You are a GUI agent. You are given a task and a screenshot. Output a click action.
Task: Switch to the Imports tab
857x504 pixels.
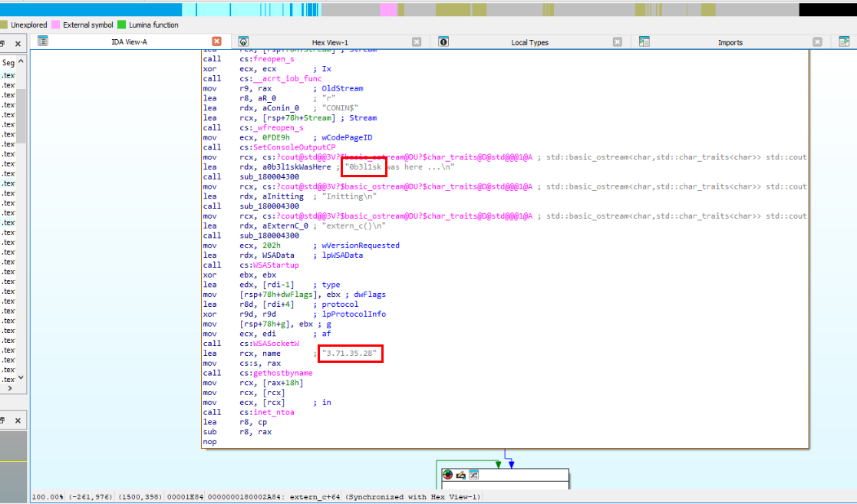pos(730,41)
